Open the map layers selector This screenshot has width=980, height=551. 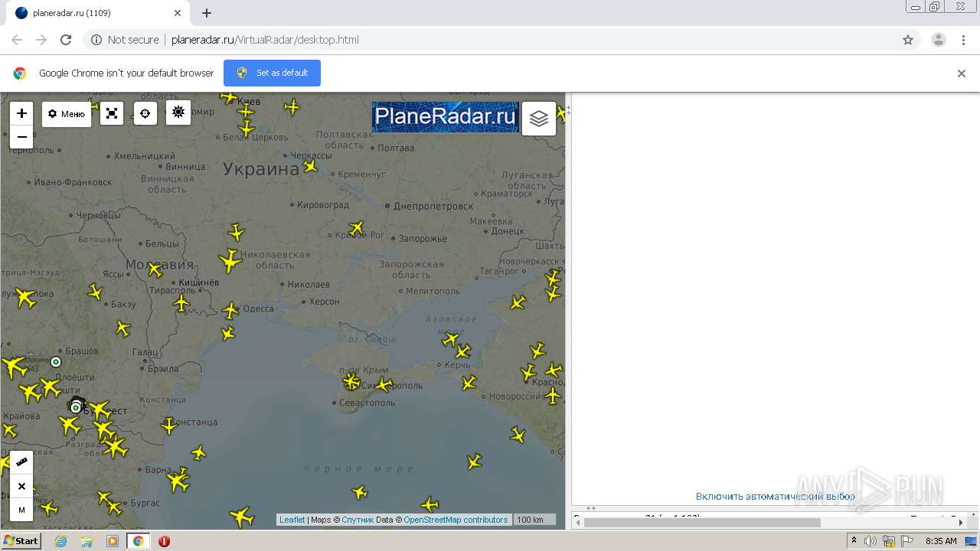pos(539,119)
